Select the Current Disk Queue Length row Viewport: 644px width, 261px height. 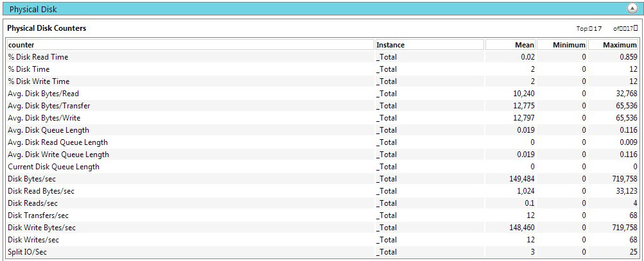tap(322, 167)
